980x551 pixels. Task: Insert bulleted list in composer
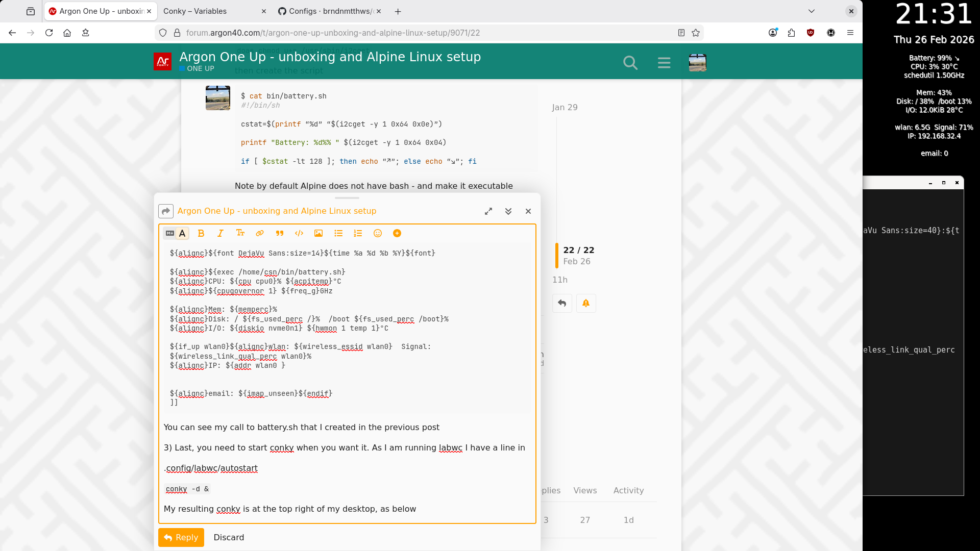coord(338,233)
